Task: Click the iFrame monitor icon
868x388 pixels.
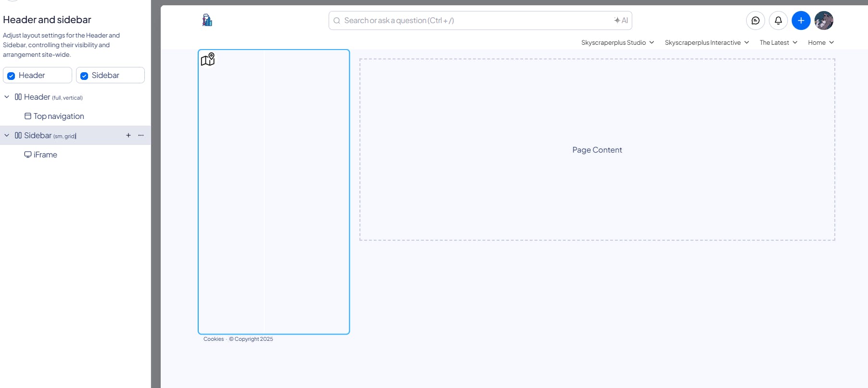Action: point(28,155)
